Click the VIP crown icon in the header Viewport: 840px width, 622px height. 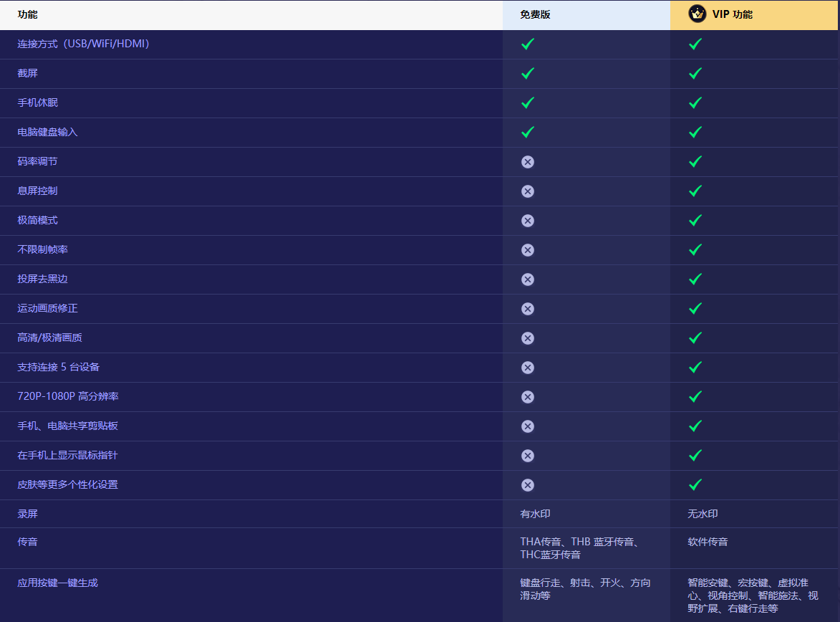pos(697,14)
